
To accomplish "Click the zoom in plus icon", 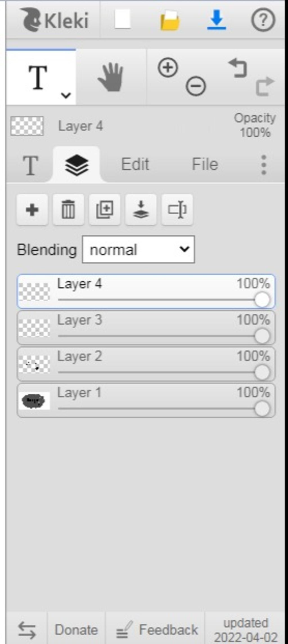I will pyautogui.click(x=168, y=68).
